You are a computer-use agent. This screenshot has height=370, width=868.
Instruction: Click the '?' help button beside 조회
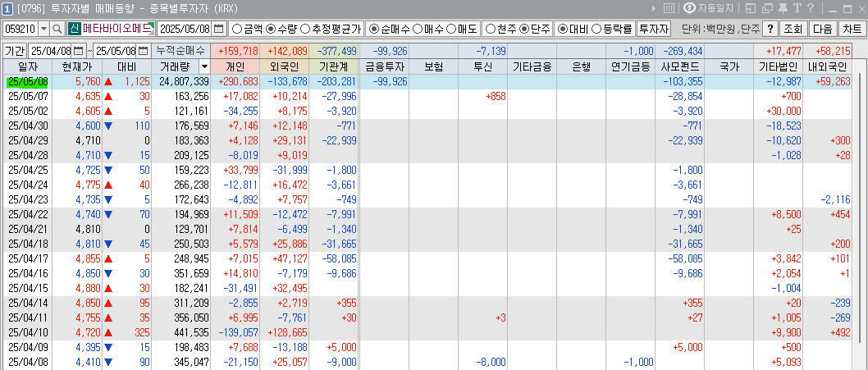point(770,29)
